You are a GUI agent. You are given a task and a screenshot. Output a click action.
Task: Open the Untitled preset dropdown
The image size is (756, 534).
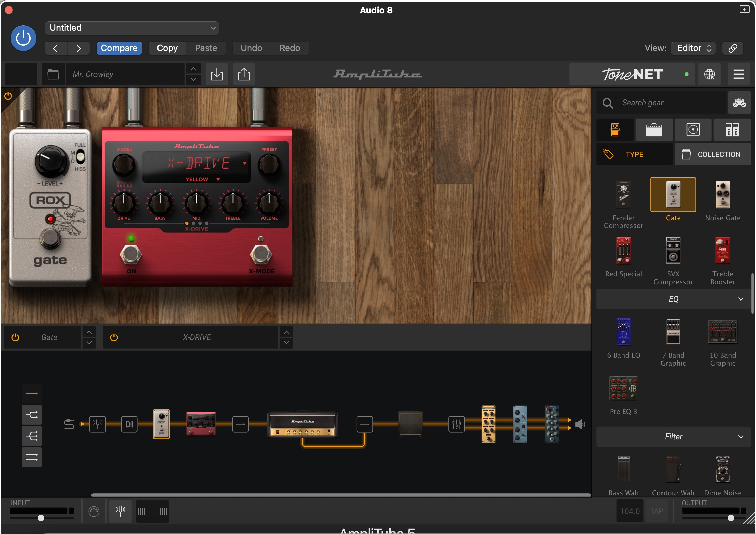pos(132,28)
